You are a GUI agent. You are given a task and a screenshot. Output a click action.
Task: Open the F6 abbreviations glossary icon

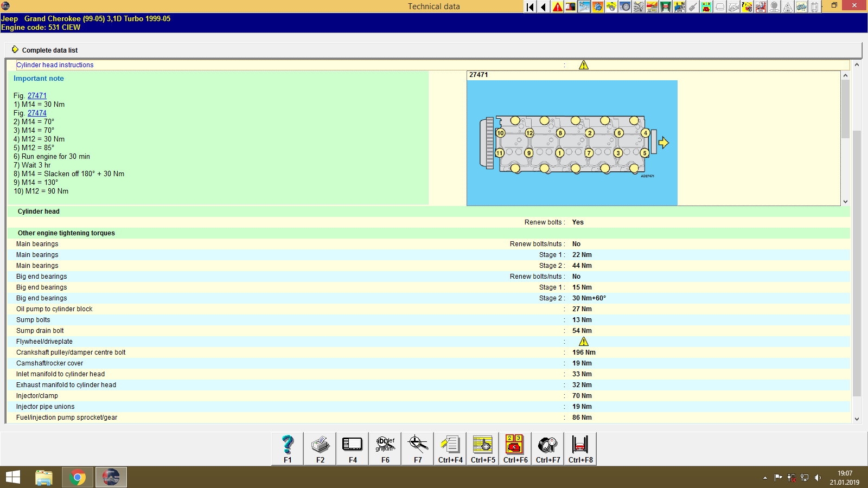point(385,446)
